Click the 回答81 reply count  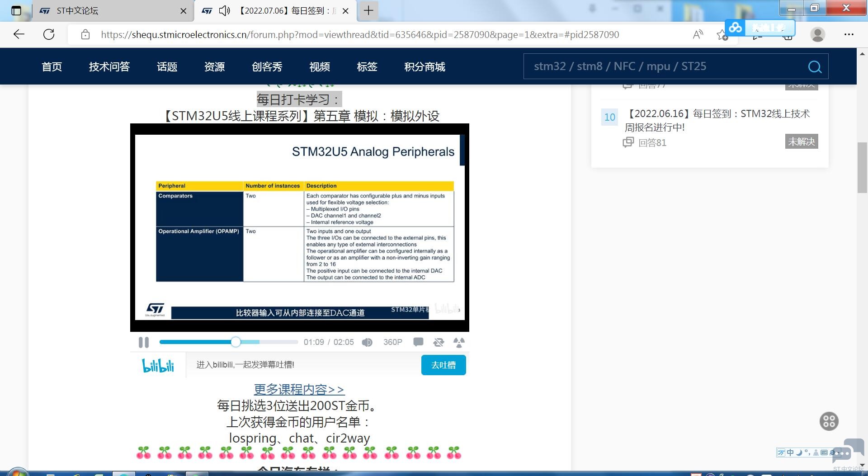(652, 143)
